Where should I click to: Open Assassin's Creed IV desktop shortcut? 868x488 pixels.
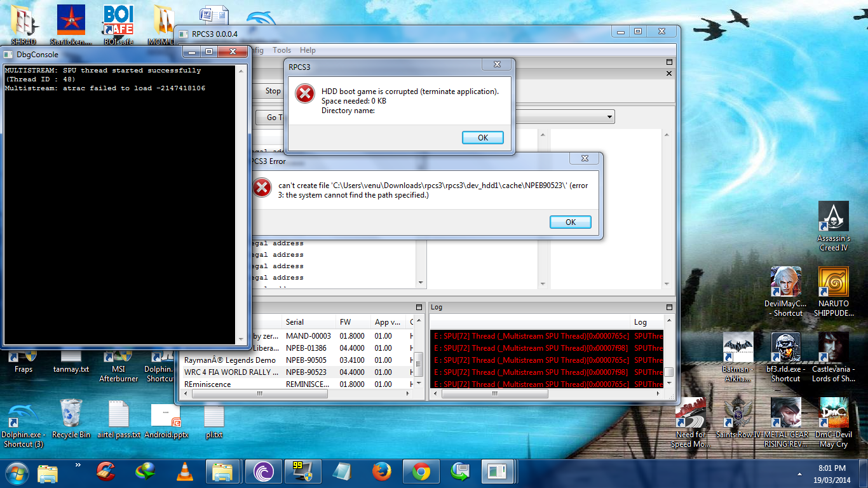pos(833,226)
